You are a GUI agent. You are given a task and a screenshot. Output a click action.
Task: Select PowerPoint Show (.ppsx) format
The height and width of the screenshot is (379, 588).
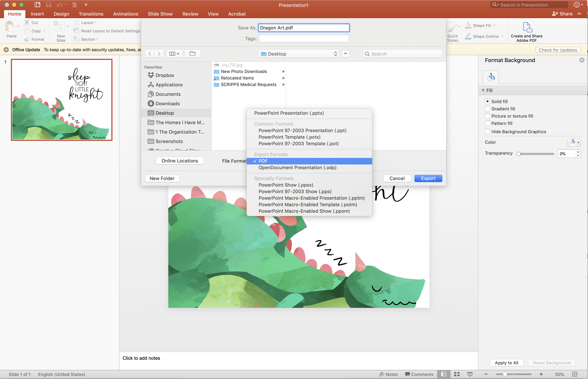point(286,185)
